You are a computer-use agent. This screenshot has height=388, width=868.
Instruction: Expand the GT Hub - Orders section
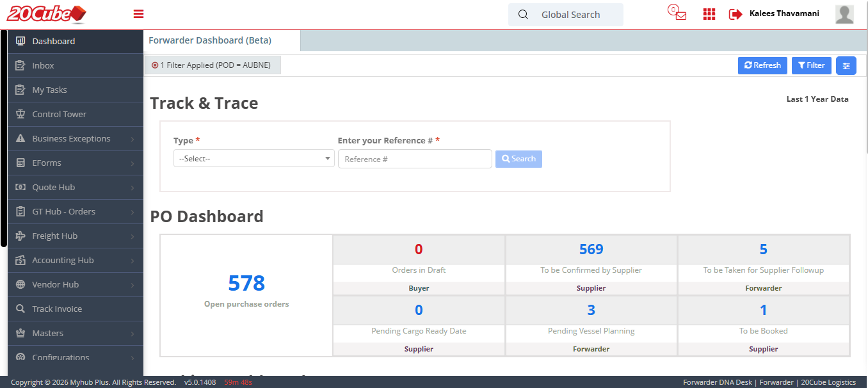64,211
